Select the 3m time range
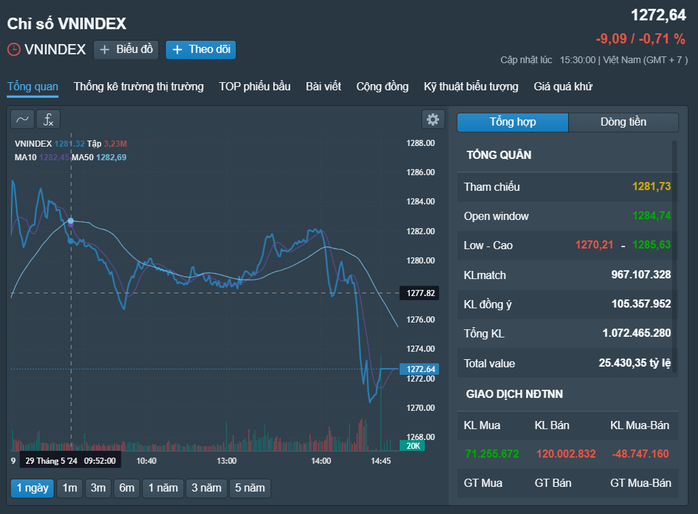The width and height of the screenshot is (698, 514). 98,488
